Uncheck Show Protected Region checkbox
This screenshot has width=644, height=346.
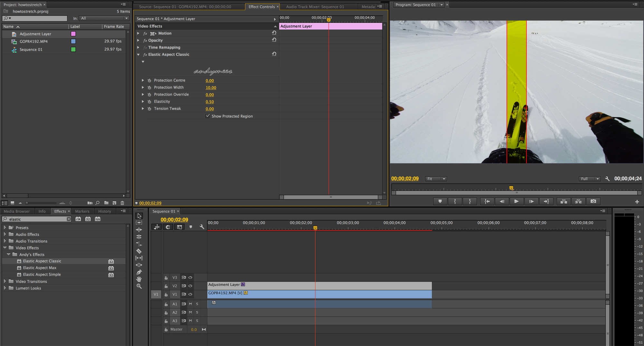208,116
